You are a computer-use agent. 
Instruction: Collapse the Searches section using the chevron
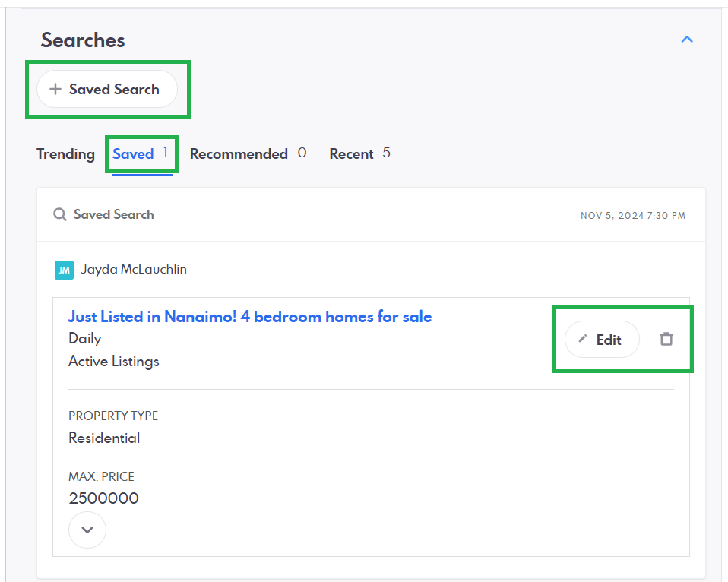point(687,39)
